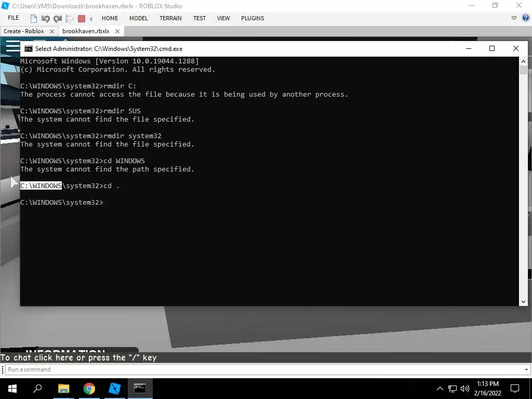532x399 pixels.
Task: Click the highlighted 'C:\WINDOWS' selection text
Action: pyautogui.click(x=41, y=186)
